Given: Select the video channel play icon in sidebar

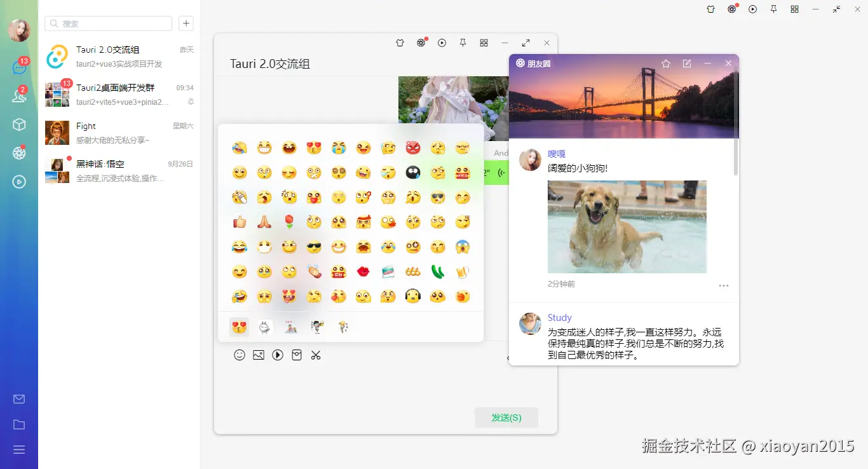Looking at the screenshot, I should pos(19,182).
